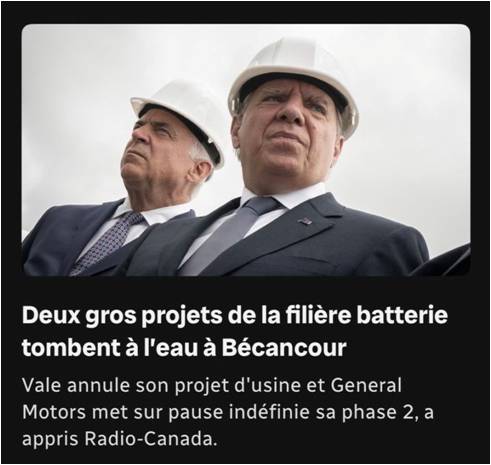Screen dimensions: 491x465
Task: Click the news article photo thumbnail
Action: click(x=246, y=150)
